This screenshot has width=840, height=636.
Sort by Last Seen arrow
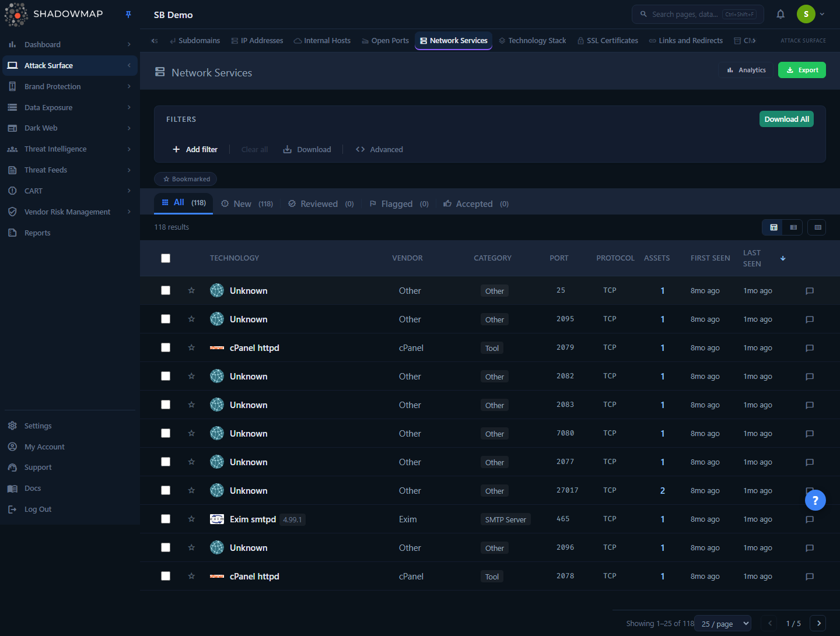coord(783,258)
